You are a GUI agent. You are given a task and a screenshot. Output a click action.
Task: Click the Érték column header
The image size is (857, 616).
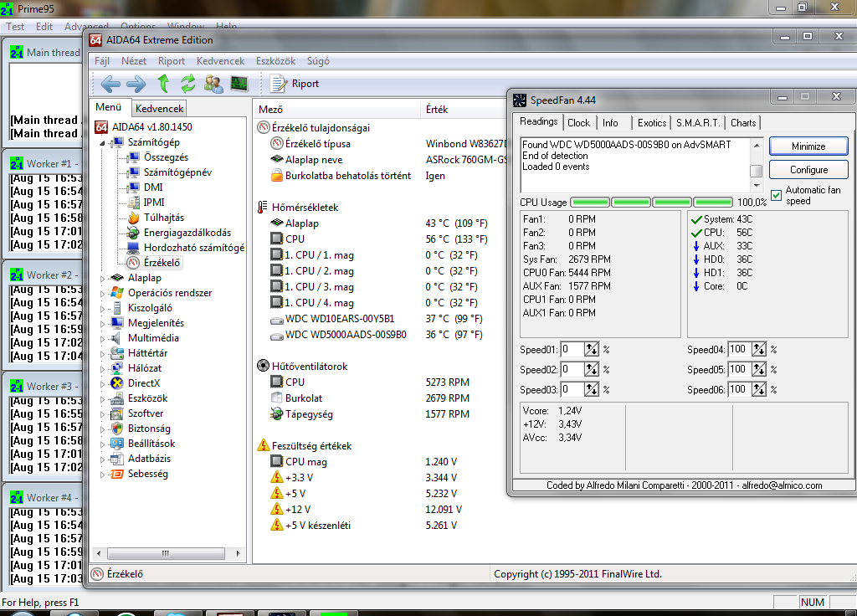click(x=464, y=110)
